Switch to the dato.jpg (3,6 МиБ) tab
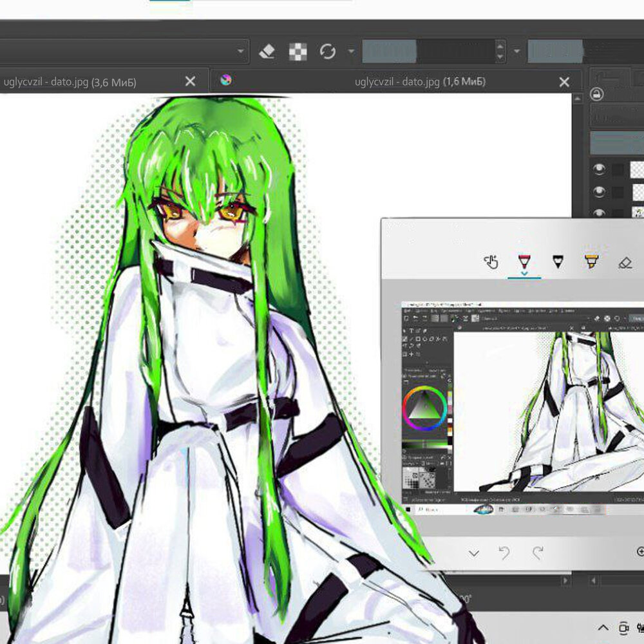 click(71, 82)
